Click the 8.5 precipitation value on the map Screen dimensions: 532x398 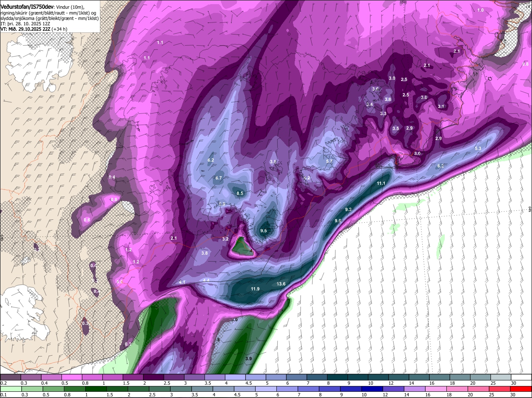pyautogui.click(x=240, y=193)
